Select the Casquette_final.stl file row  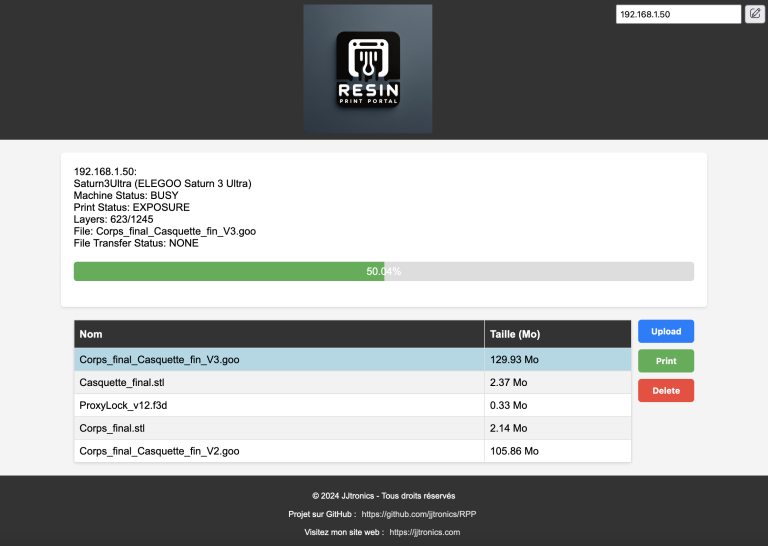[x=353, y=382]
